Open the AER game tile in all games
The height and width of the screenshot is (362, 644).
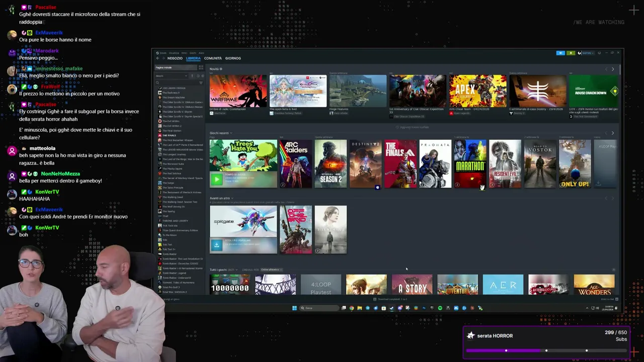[503, 285]
